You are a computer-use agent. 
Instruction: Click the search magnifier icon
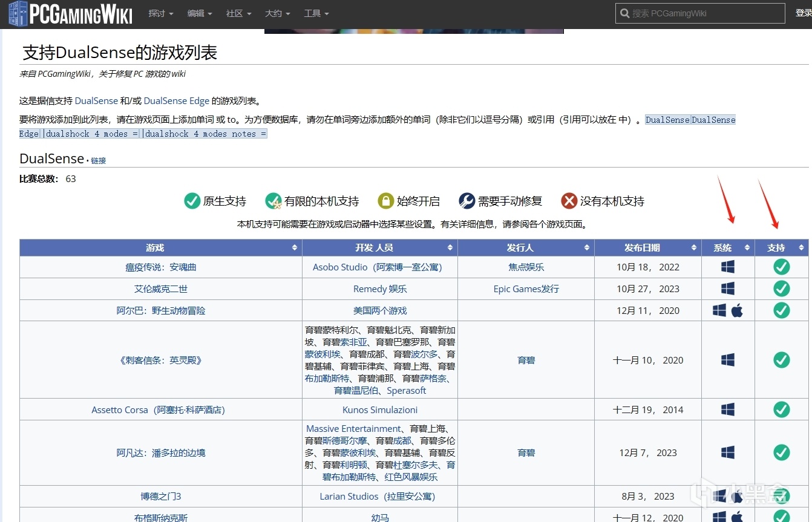(624, 13)
